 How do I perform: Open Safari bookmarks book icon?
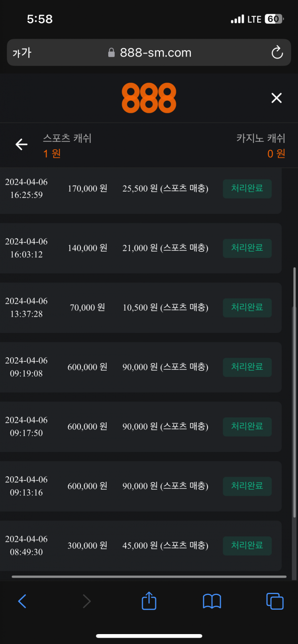[x=212, y=601]
